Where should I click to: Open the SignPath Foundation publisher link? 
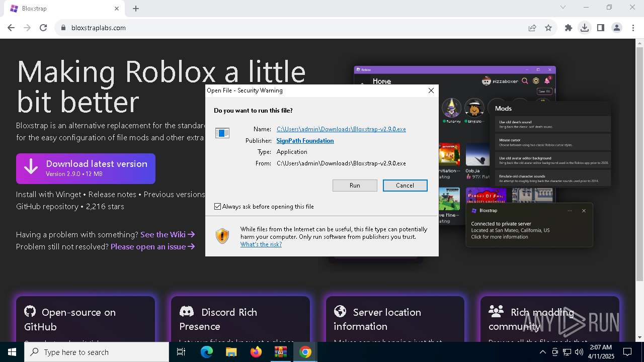305,141
